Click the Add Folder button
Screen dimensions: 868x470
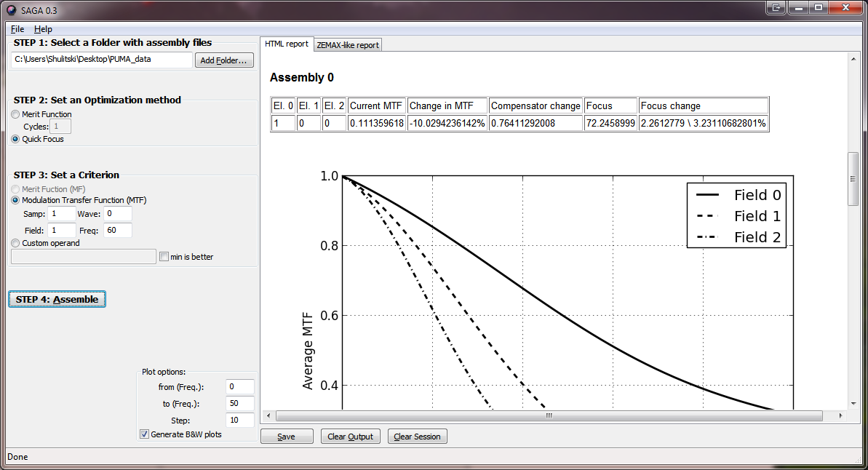(x=224, y=60)
